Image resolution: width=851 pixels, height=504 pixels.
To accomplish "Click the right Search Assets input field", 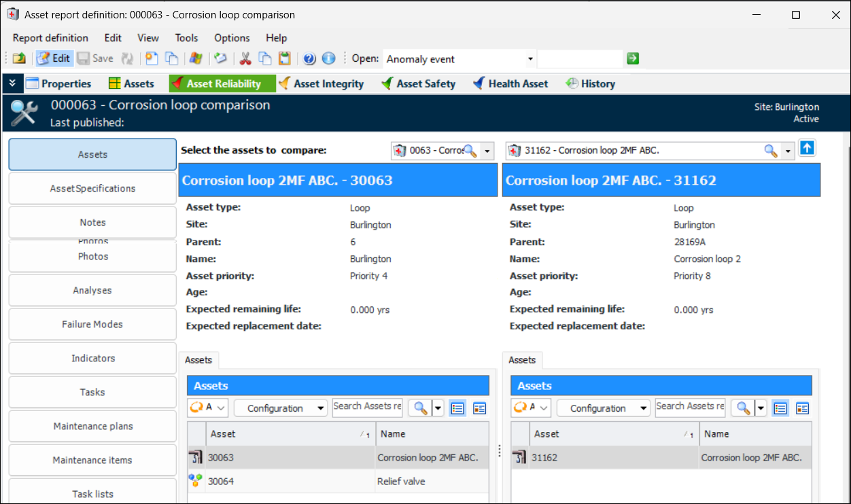I will [689, 406].
